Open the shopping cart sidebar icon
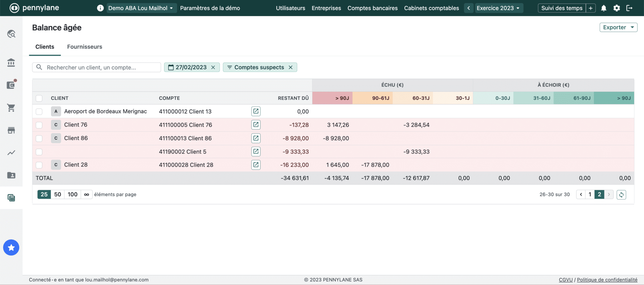 [x=11, y=108]
